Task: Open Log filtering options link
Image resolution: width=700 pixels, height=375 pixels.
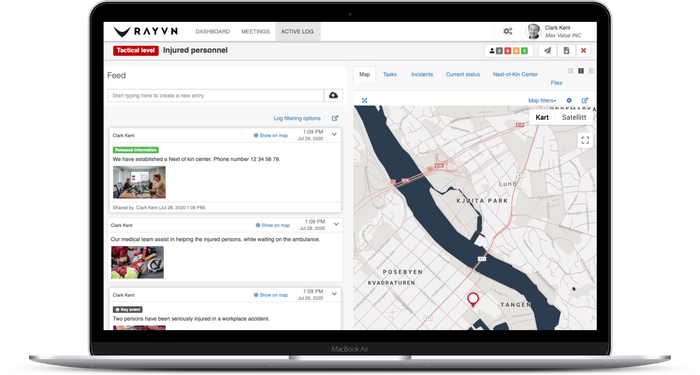Action: [297, 118]
